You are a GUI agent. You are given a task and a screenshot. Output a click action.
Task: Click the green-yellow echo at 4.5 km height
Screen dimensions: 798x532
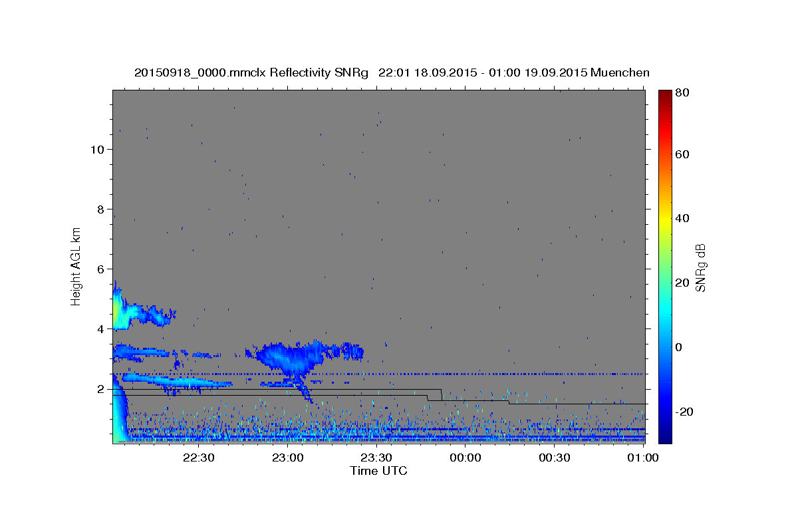(116, 311)
